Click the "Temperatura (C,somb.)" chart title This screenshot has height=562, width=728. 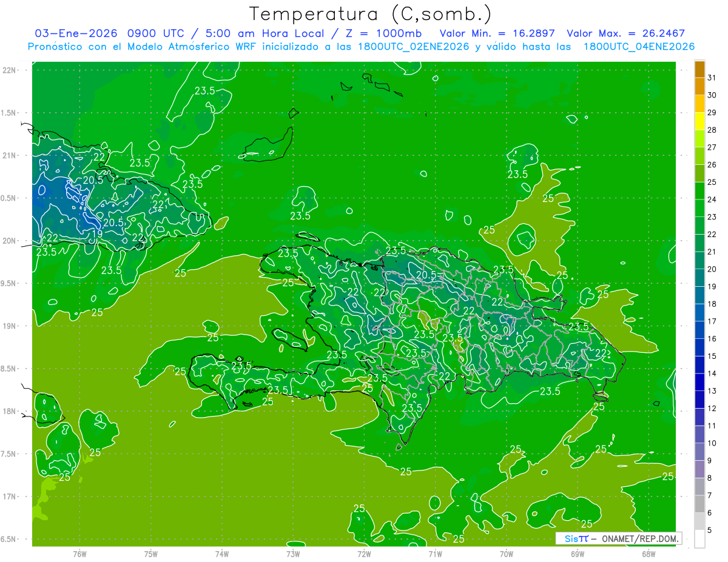[371, 14]
